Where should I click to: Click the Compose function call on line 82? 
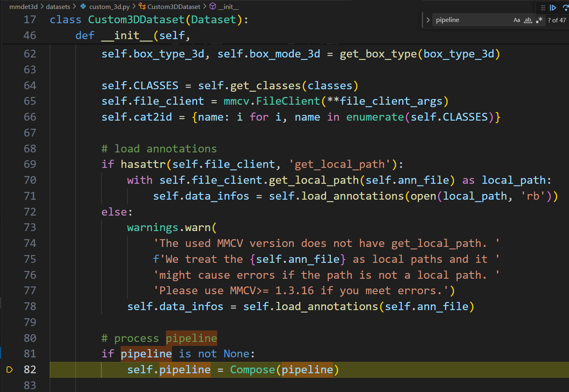click(252, 370)
